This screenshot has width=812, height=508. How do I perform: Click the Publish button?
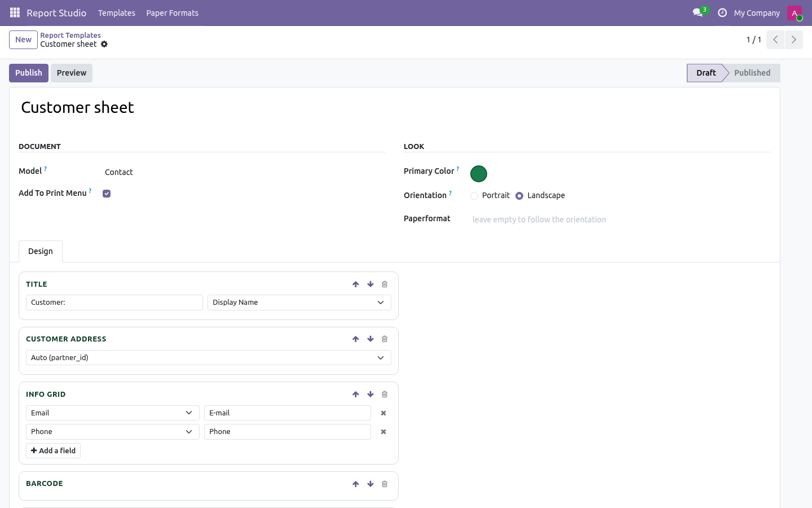(29, 73)
